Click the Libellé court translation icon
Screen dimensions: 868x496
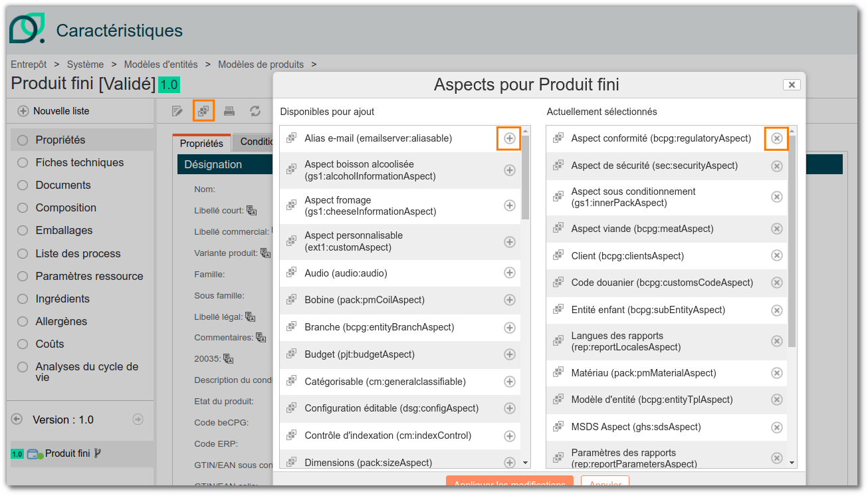(251, 211)
